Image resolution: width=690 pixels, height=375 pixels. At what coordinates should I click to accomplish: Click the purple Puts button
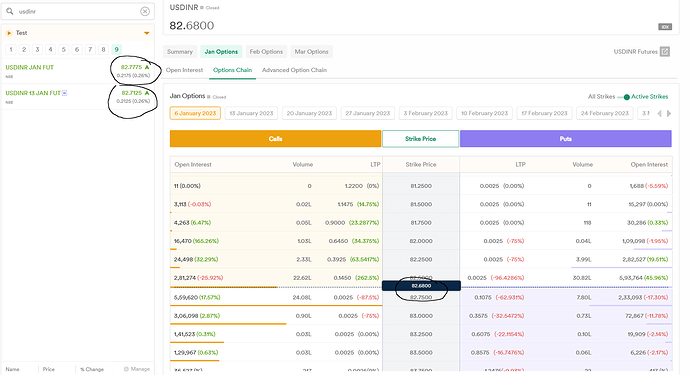coord(566,139)
